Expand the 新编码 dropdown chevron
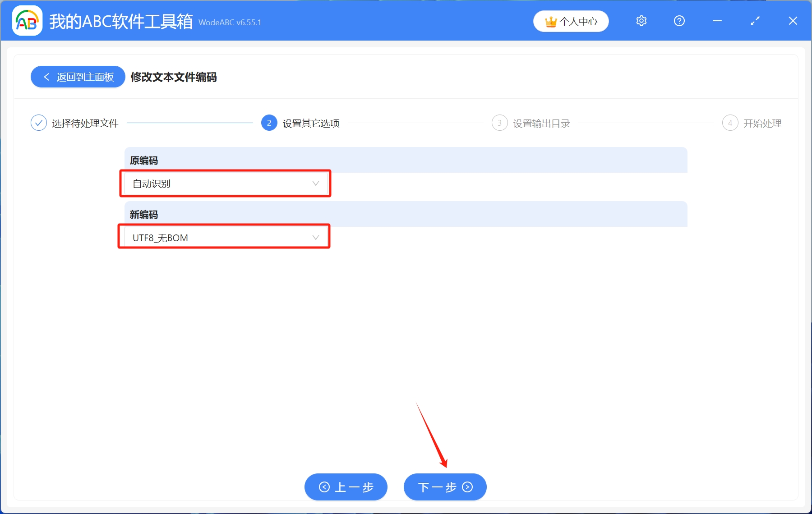 (315, 237)
